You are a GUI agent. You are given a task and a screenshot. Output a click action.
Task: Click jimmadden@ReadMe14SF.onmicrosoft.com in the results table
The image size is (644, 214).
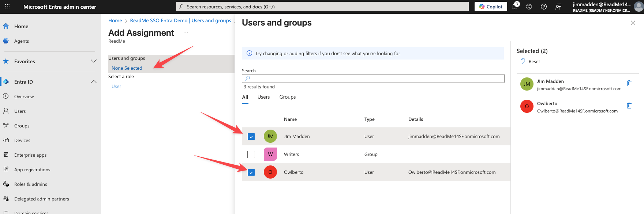[454, 136]
